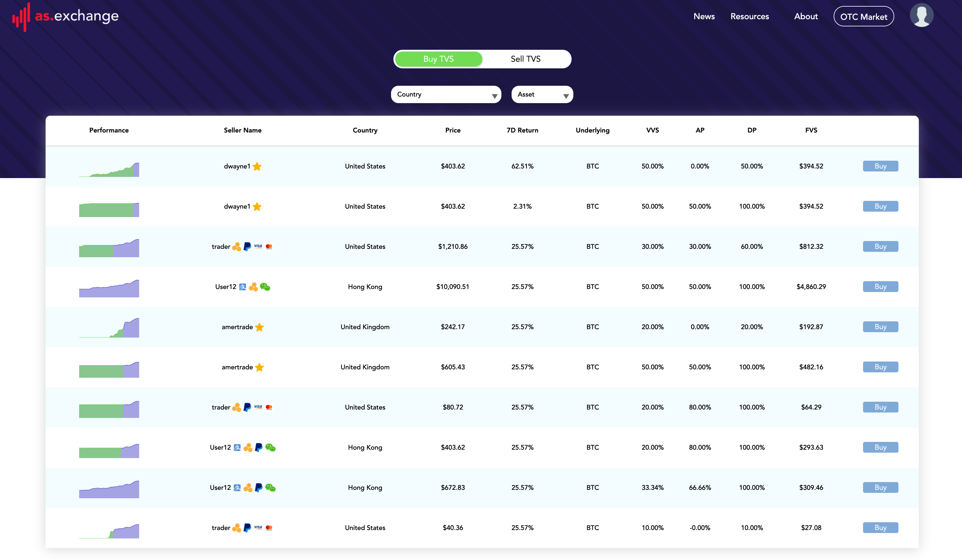This screenshot has width=962, height=560.
Task: Click Mastercard icon in the $80.72 trader row
Action: 269,407
